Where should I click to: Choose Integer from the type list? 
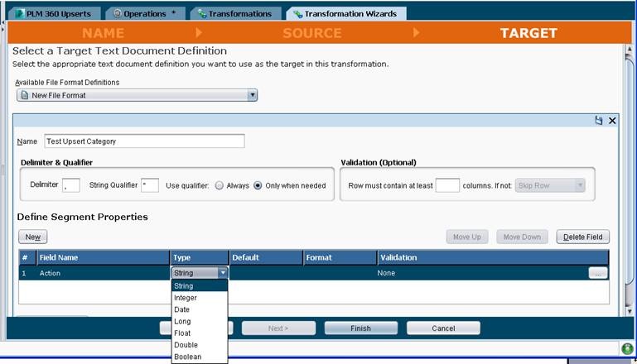pos(186,298)
